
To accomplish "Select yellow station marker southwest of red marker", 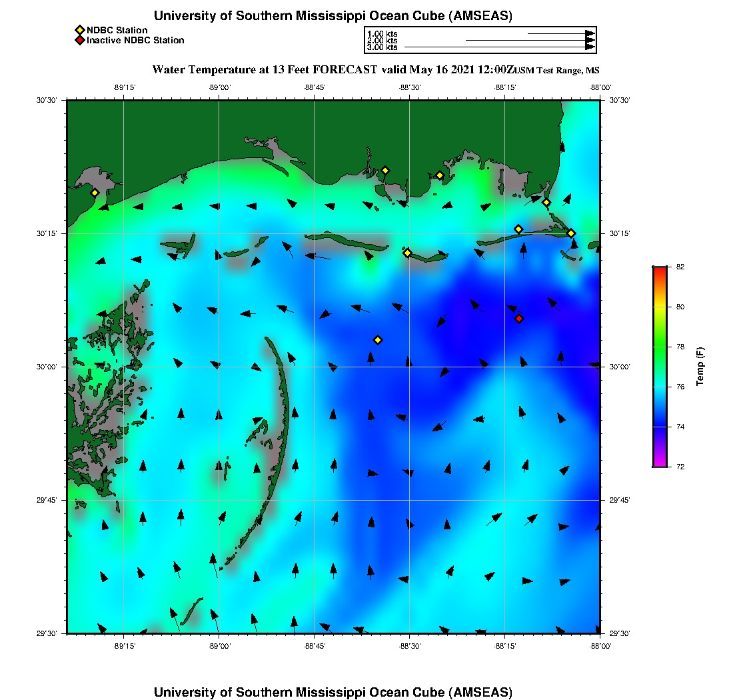I will pyautogui.click(x=378, y=340).
